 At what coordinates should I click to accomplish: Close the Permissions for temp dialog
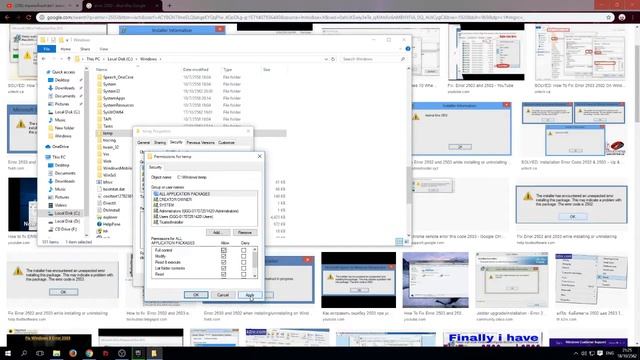[260, 156]
